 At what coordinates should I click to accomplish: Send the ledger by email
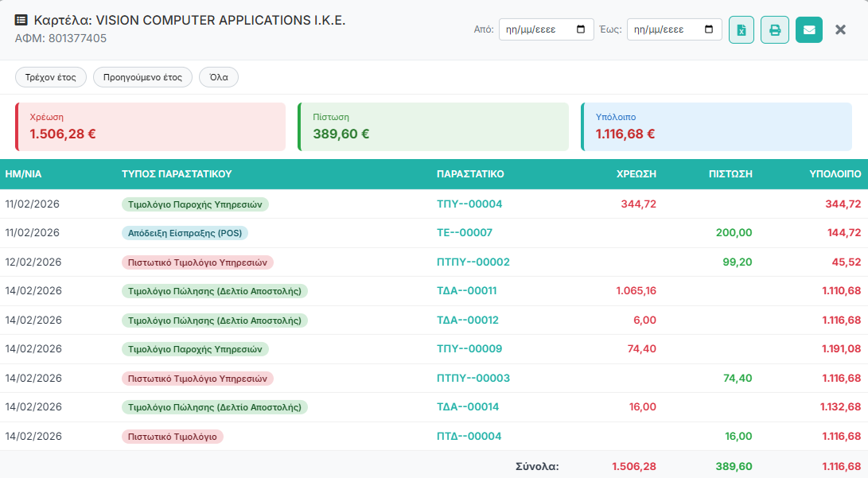click(x=808, y=30)
